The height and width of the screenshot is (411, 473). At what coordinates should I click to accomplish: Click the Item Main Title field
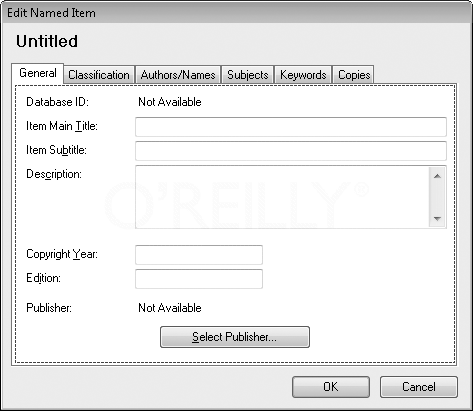(291, 127)
